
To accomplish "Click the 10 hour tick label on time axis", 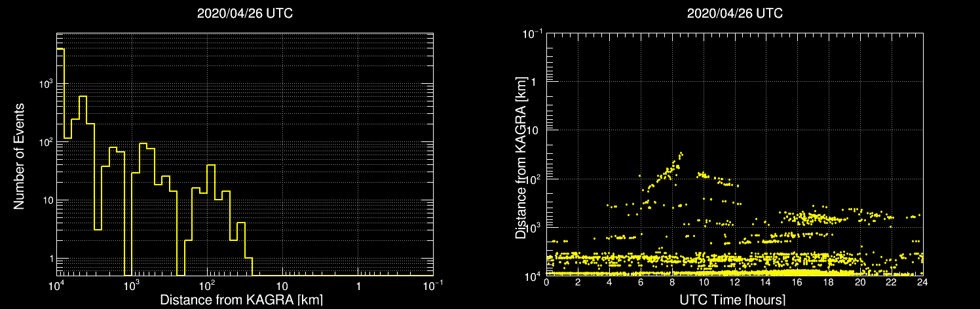I will (x=704, y=282).
